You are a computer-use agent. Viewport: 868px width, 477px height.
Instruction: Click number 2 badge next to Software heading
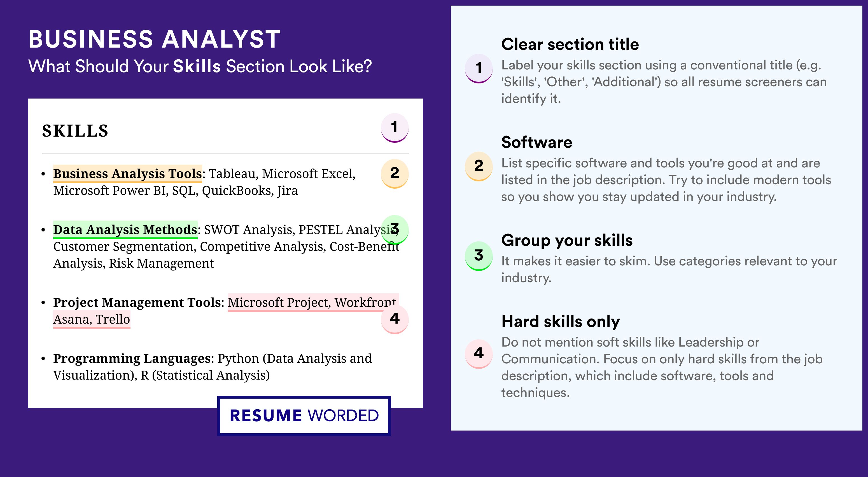479,166
